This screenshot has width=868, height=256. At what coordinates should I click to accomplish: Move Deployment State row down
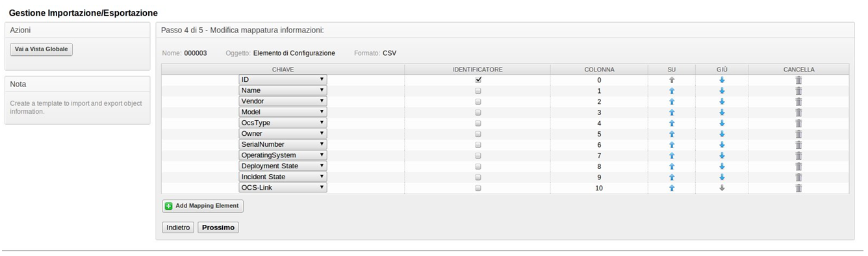[x=722, y=166]
